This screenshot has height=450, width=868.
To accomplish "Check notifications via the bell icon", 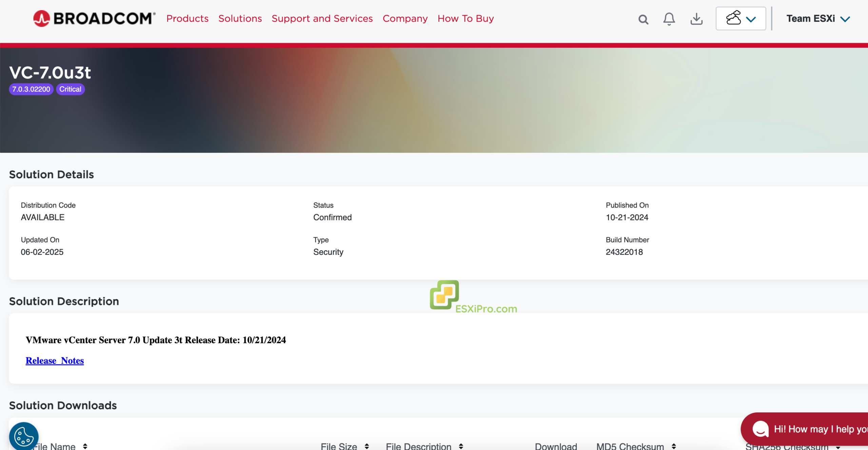I will 668,19.
